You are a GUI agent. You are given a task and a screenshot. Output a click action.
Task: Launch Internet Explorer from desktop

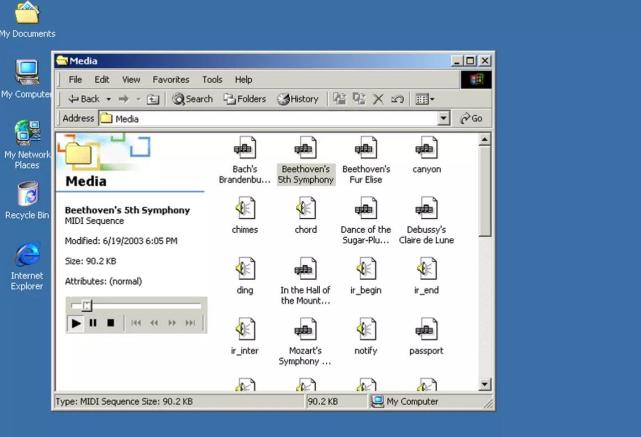click(27, 266)
